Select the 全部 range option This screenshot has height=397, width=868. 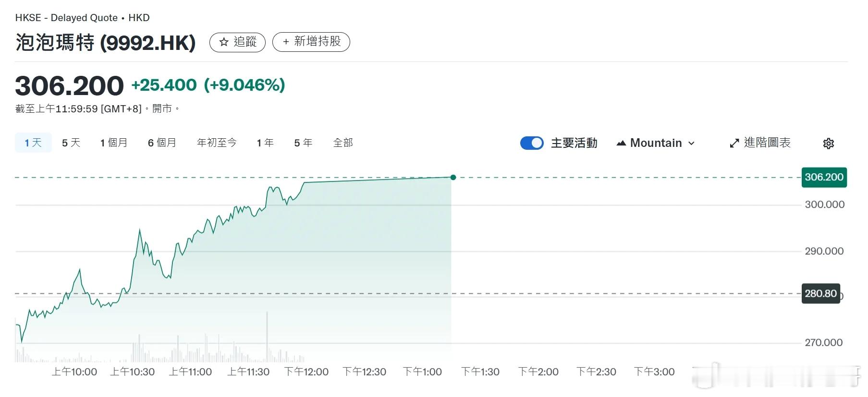pyautogui.click(x=343, y=143)
